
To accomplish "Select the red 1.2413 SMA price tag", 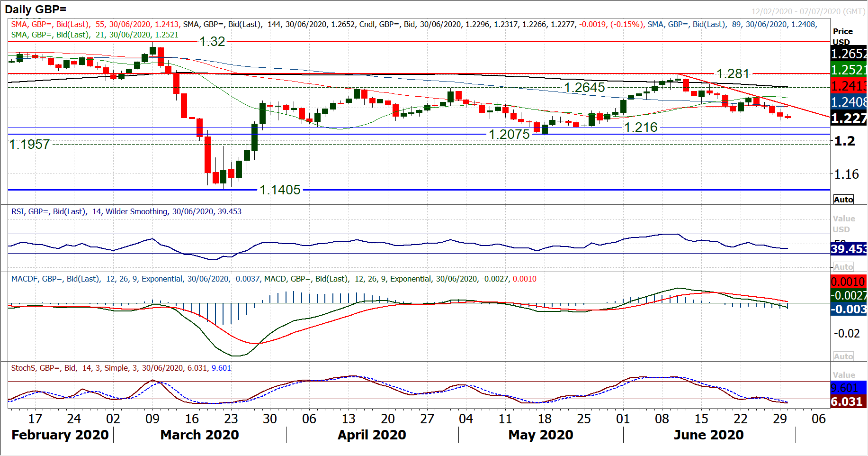I will pyautogui.click(x=849, y=86).
